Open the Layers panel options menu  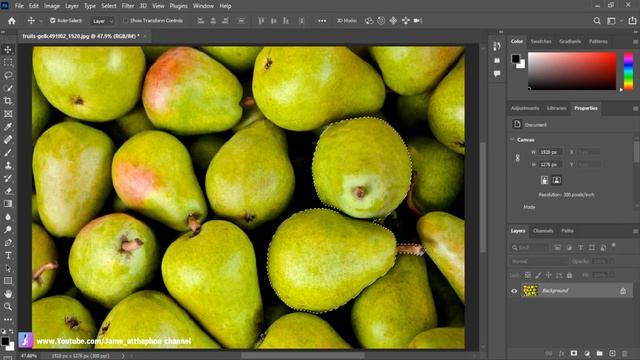pyautogui.click(x=636, y=231)
